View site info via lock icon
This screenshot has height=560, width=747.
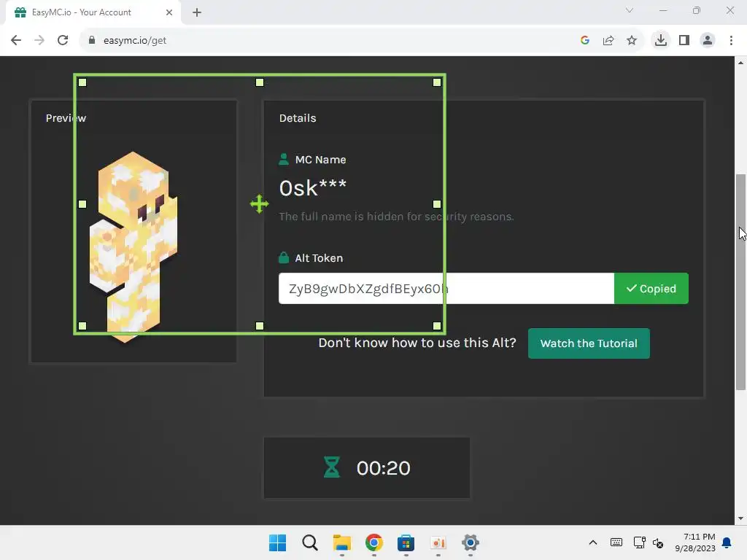pyautogui.click(x=91, y=41)
